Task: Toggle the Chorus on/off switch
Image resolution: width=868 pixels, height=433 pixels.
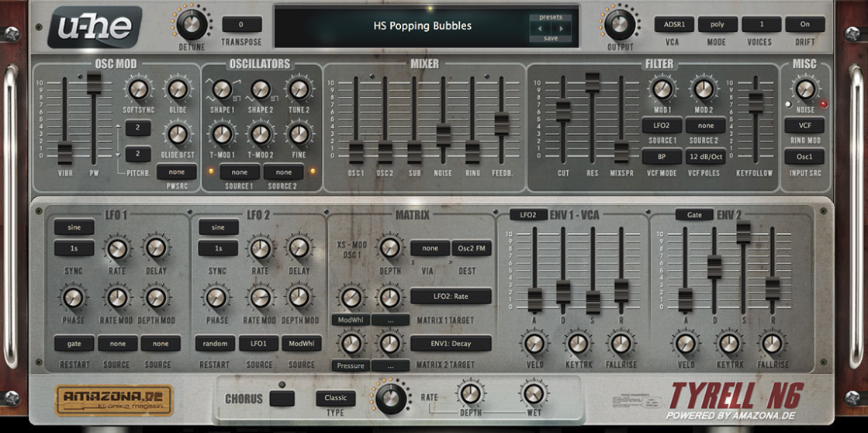Action: point(282,399)
